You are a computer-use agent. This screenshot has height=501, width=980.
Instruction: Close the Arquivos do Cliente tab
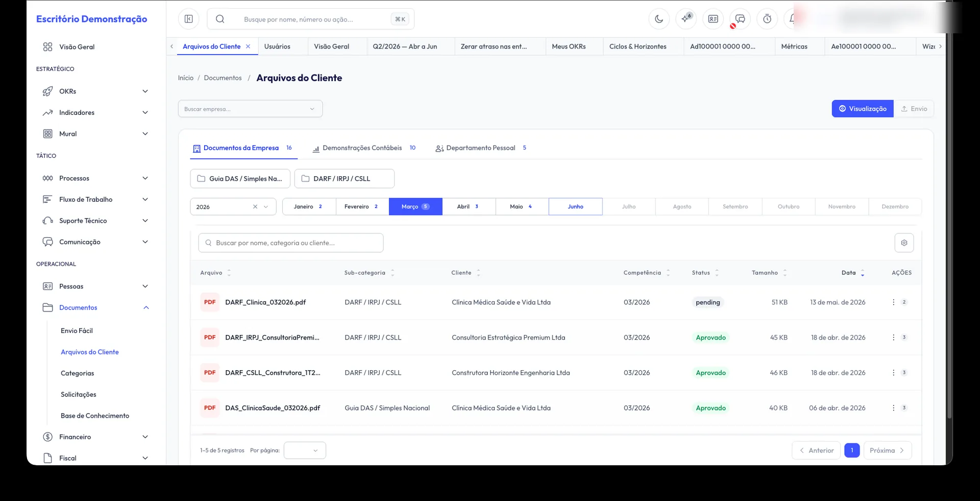[x=248, y=46]
